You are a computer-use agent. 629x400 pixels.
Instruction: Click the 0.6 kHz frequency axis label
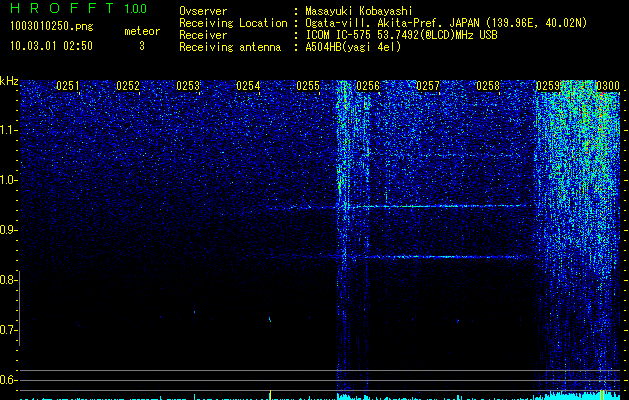click(8, 380)
